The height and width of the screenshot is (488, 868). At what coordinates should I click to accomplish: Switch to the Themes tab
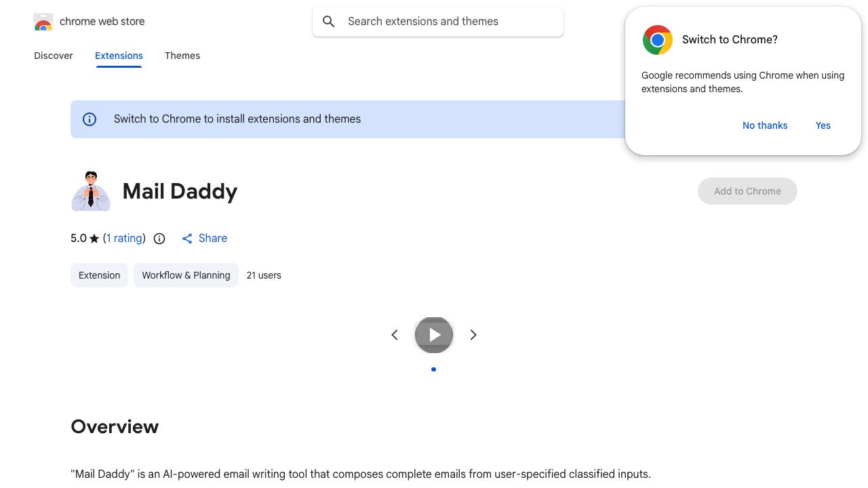pos(182,56)
